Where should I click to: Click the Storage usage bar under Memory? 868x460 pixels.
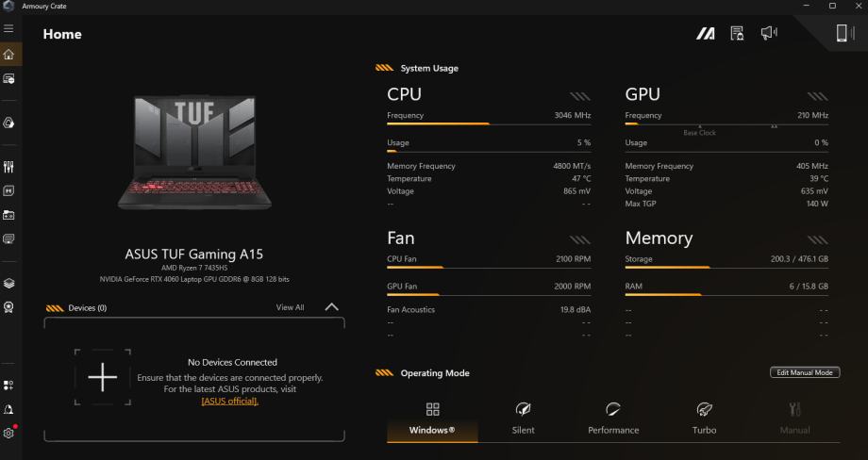pyautogui.click(x=726, y=268)
